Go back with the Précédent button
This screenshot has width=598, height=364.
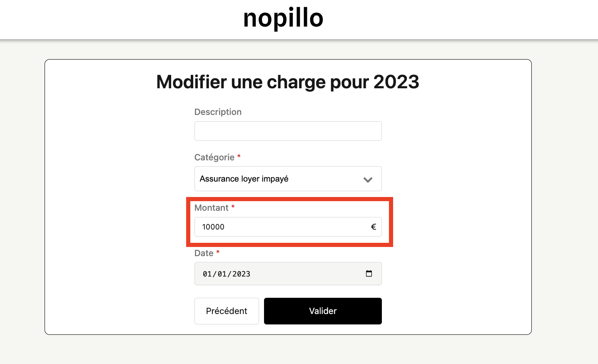[227, 311]
